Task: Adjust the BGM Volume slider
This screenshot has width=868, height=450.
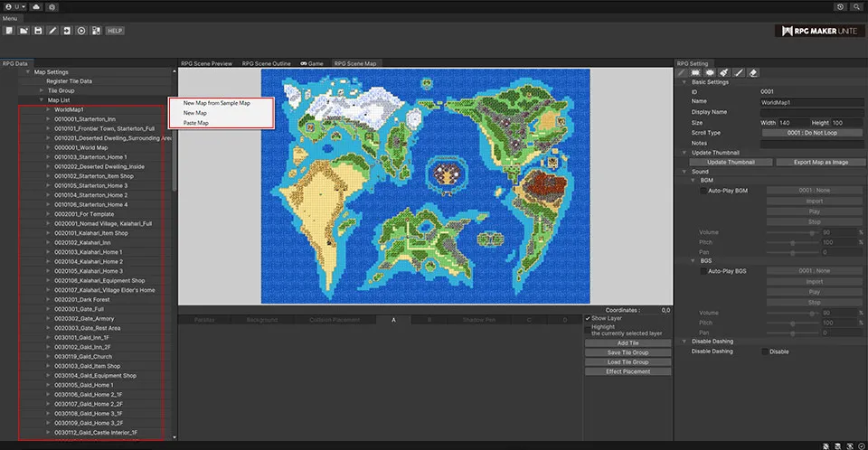Action: (813, 232)
